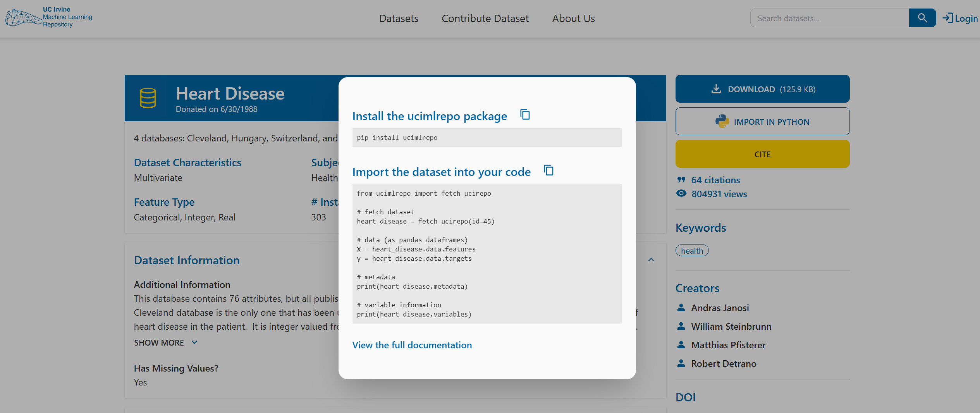Copy the dataset import code snippet

548,170
